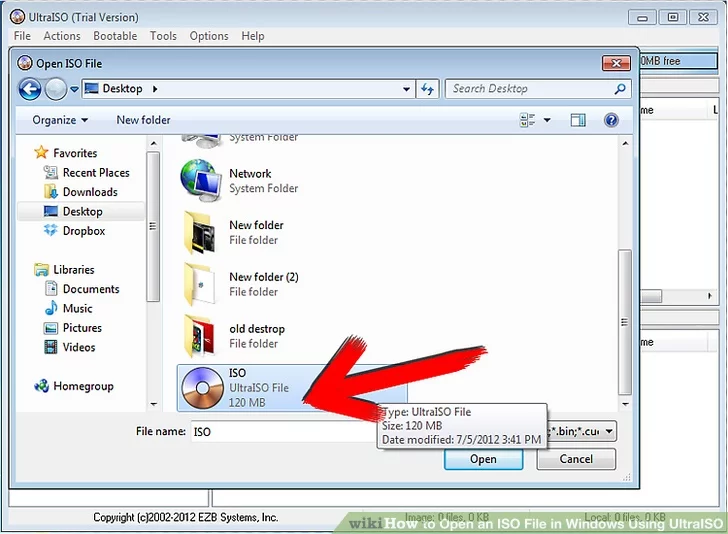
Task: Click the File name input field
Action: point(284,432)
